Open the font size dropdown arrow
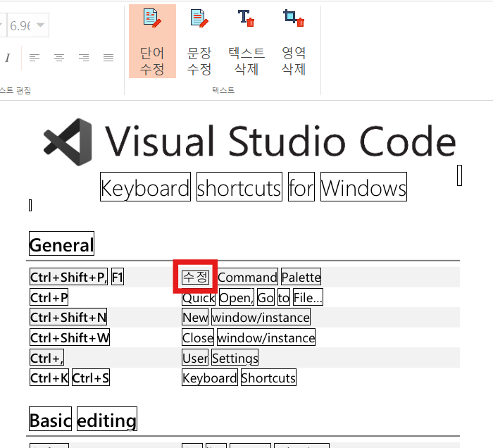The width and height of the screenshot is (493, 448). pos(41,25)
